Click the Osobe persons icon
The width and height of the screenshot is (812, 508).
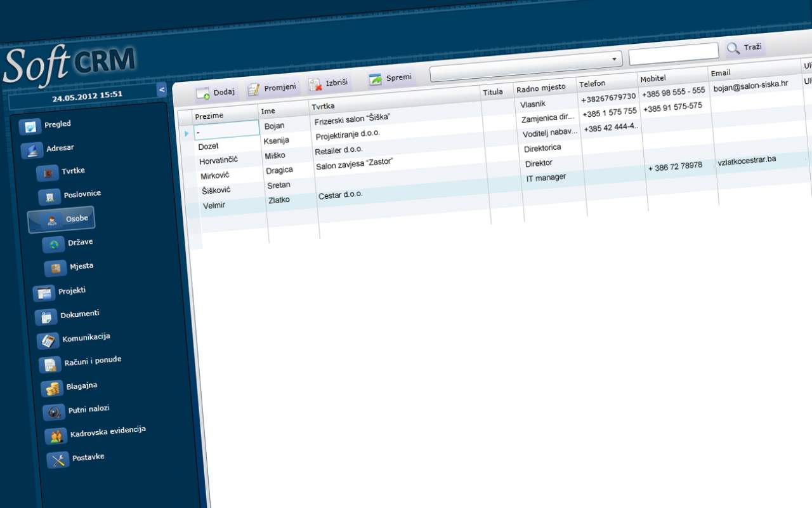[51, 220]
